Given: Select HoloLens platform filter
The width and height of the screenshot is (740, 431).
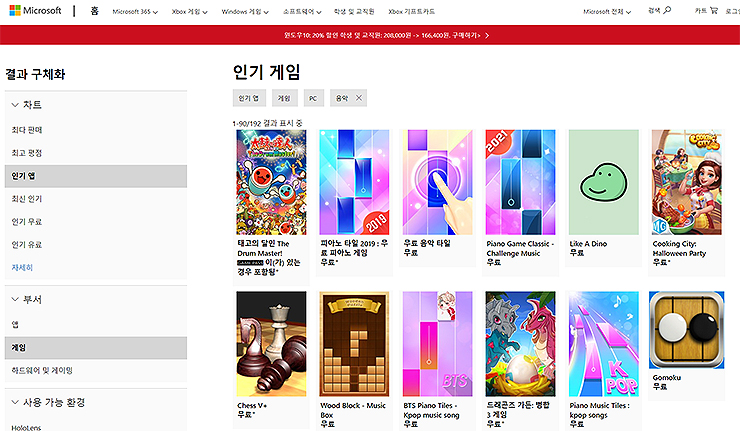Looking at the screenshot, I should (x=26, y=428).
